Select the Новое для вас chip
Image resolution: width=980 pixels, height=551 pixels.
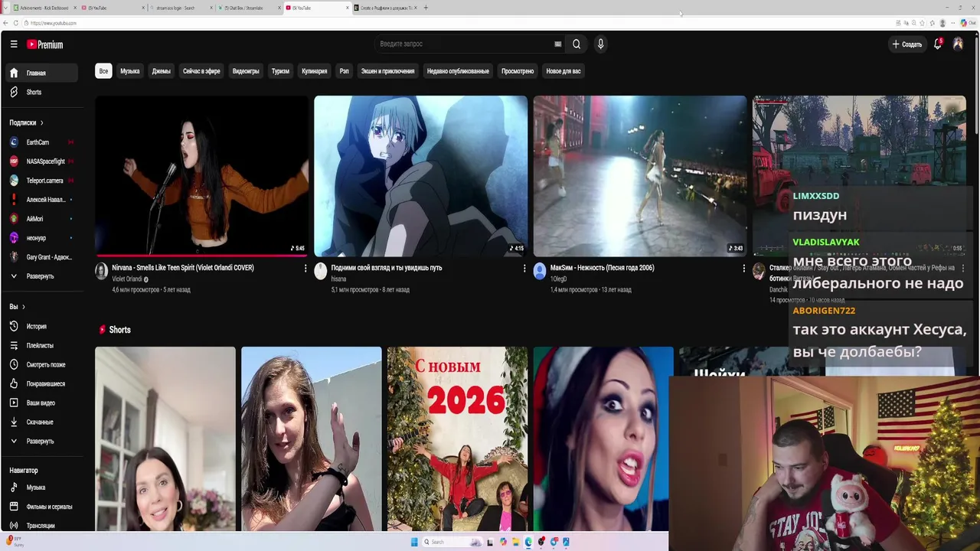(563, 71)
